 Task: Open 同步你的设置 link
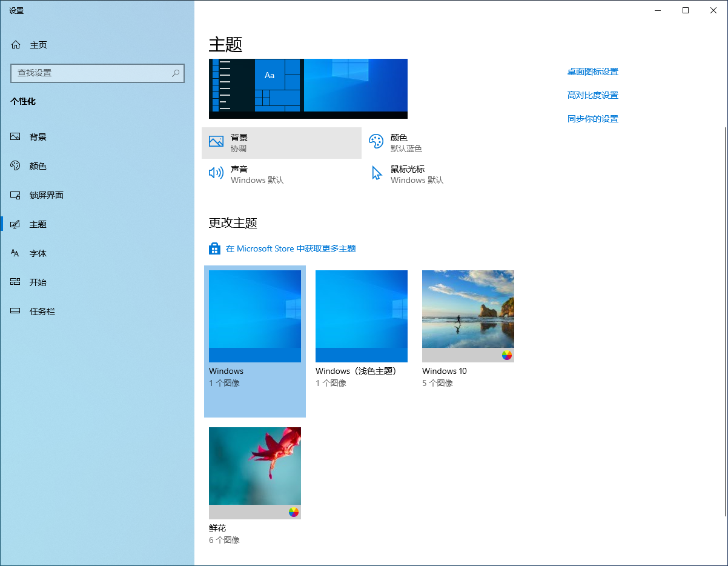click(592, 119)
